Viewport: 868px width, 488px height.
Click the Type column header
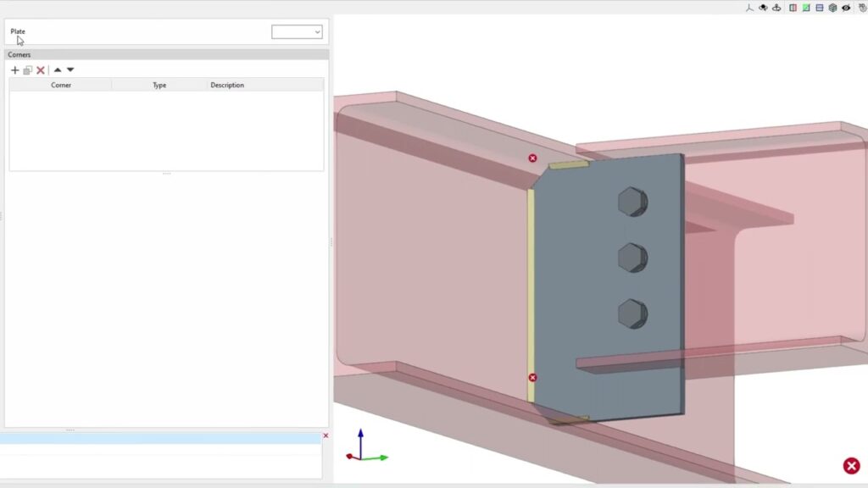pos(159,85)
